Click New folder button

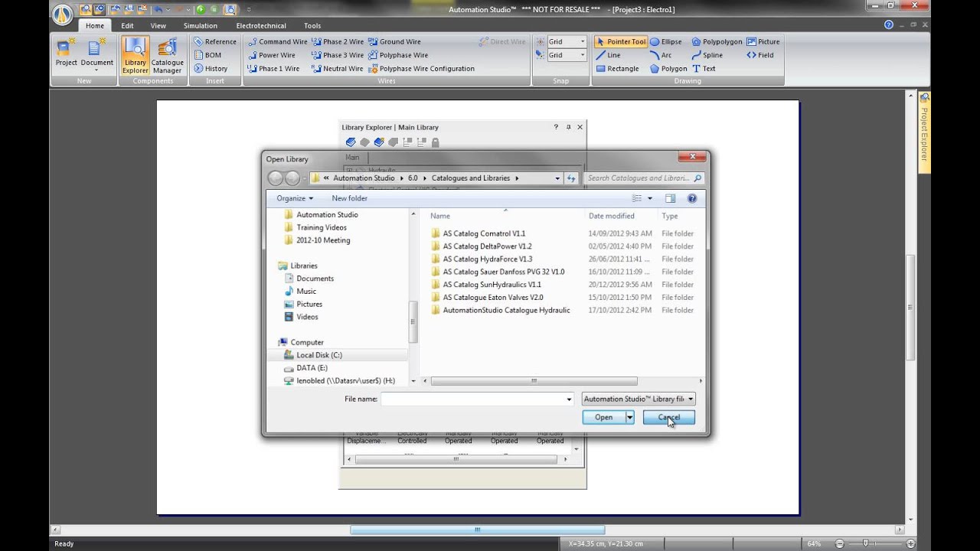349,198
